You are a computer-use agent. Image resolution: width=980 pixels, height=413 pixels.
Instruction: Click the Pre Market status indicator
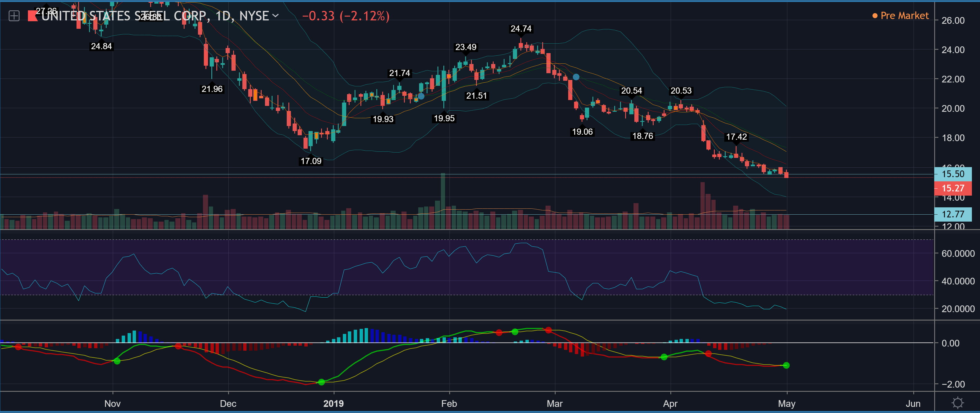tap(900, 16)
